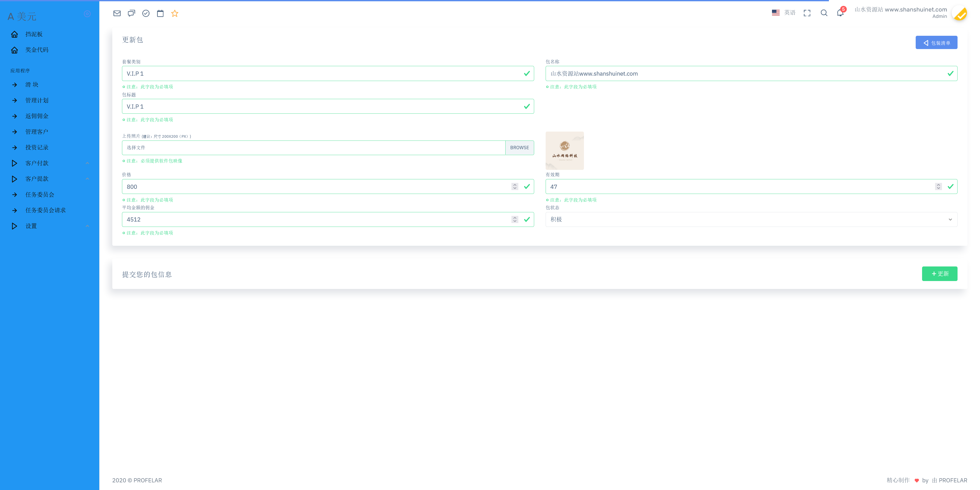Toggle the sidebar pin circle icon
Screen dimensions: 980x490
coord(87,14)
